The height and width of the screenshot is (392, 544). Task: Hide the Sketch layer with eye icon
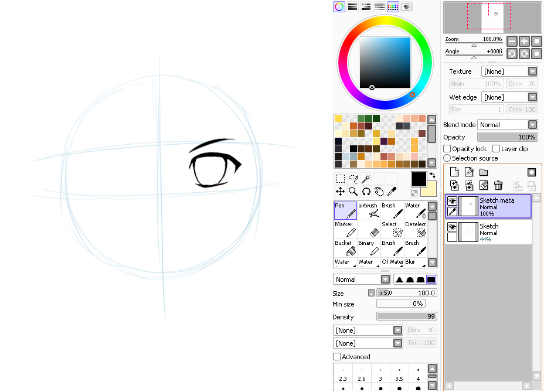(x=452, y=227)
